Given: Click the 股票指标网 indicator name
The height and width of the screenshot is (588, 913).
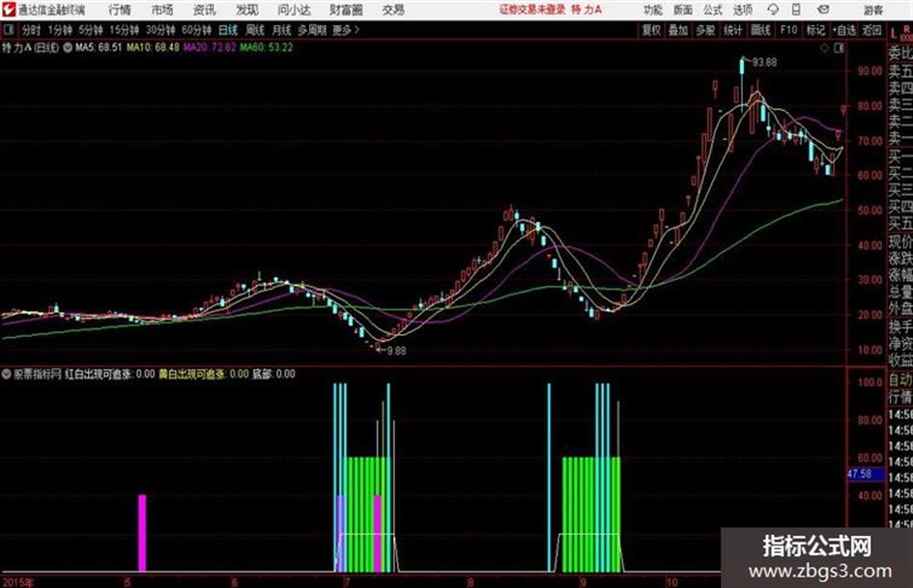Looking at the screenshot, I should pos(38,374).
